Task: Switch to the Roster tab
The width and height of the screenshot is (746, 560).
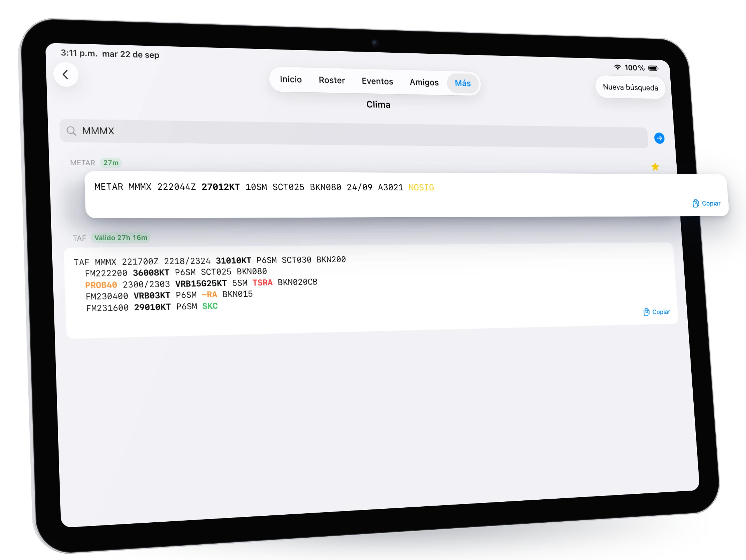Action: point(332,80)
